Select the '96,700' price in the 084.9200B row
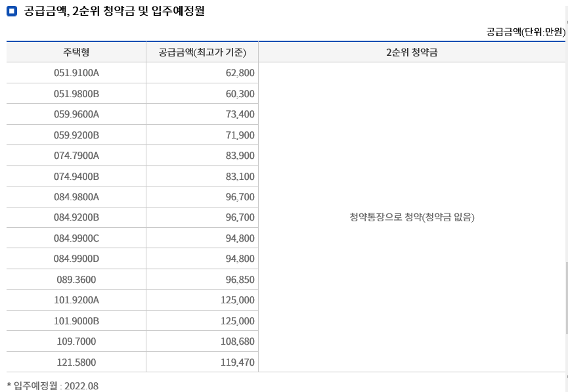The height and width of the screenshot is (392, 568). coord(202,217)
